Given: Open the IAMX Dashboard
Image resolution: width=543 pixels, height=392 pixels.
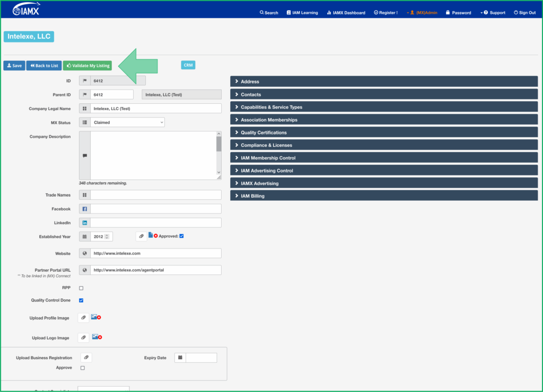Looking at the screenshot, I should coord(346,13).
